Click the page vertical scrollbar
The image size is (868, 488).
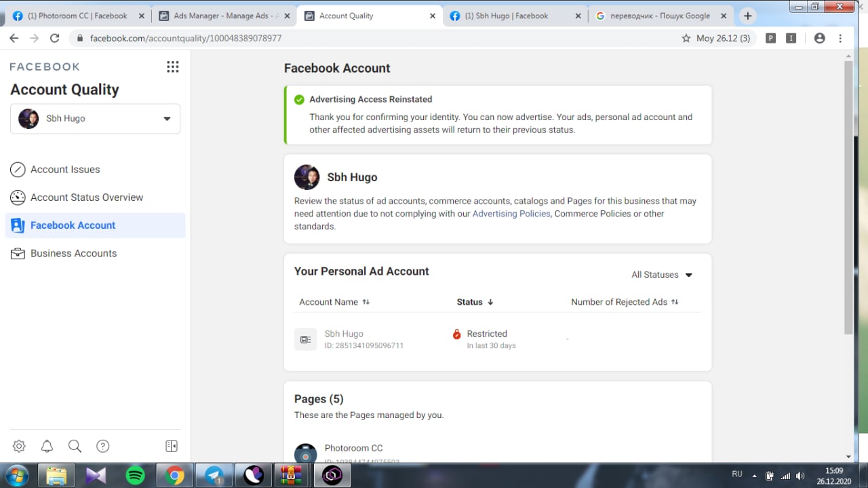point(848,197)
